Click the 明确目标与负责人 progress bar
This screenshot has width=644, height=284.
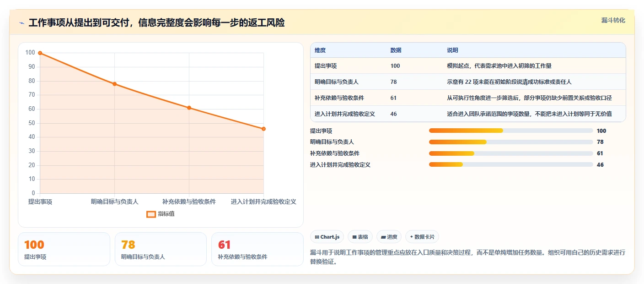coord(511,142)
